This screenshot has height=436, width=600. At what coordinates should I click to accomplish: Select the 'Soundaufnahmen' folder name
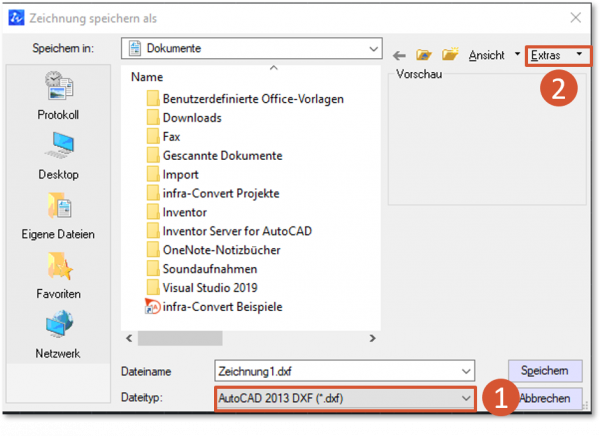[x=210, y=269]
